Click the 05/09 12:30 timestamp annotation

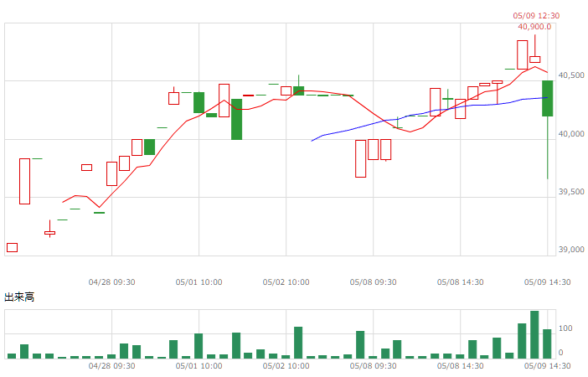coord(536,16)
